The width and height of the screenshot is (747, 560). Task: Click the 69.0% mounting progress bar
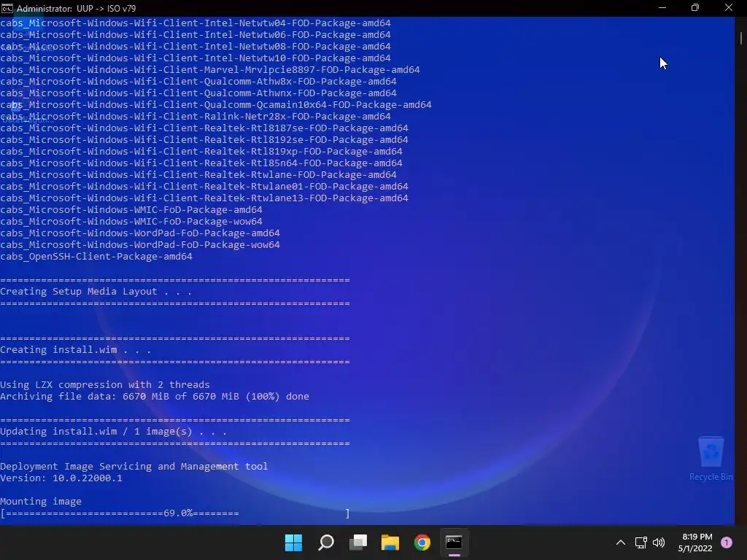[175, 513]
